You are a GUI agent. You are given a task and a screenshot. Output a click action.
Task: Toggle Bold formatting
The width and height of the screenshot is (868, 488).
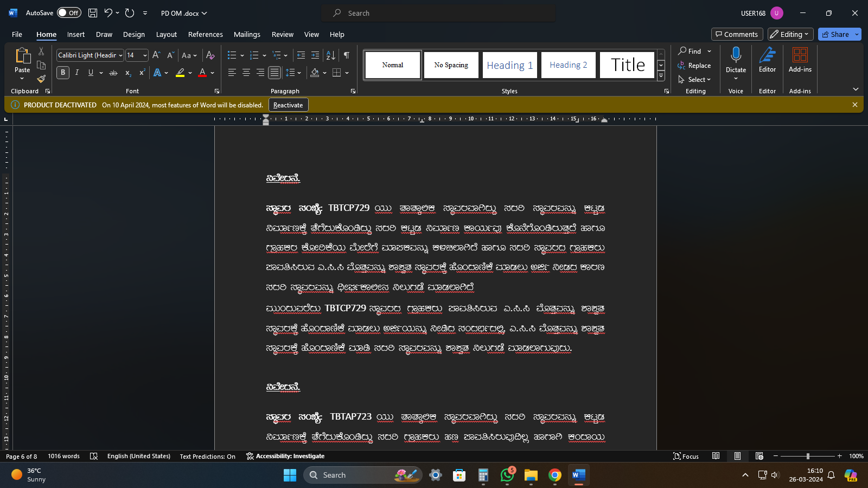[x=63, y=73]
